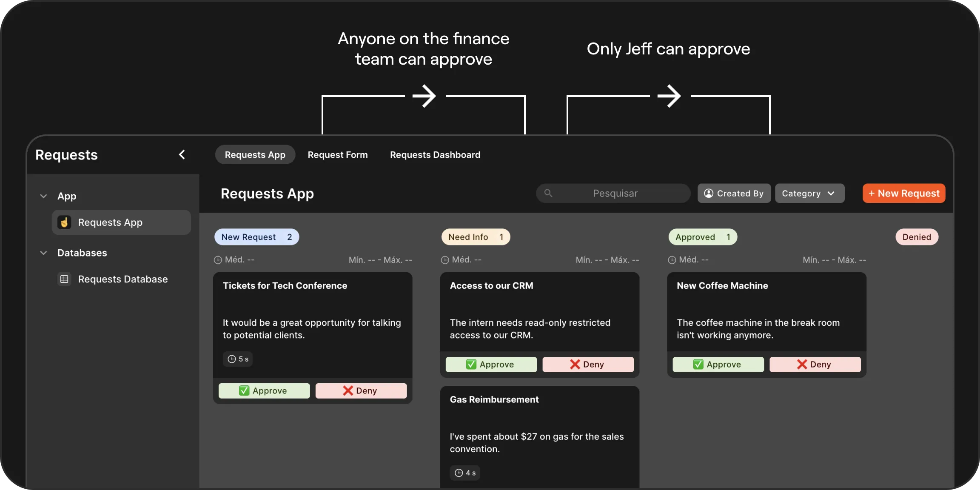Approve the Tickets for Tech Conference request
The image size is (980, 490).
pos(264,390)
